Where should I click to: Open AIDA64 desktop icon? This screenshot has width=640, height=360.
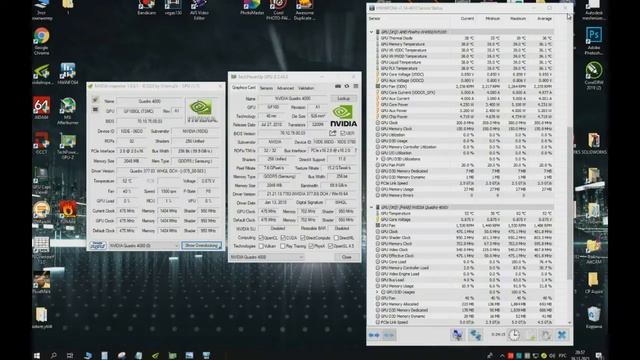pos(42,108)
